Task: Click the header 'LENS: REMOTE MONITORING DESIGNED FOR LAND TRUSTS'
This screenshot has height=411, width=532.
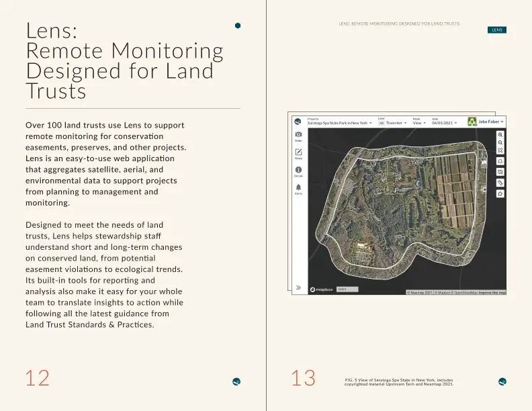Action: [399, 24]
